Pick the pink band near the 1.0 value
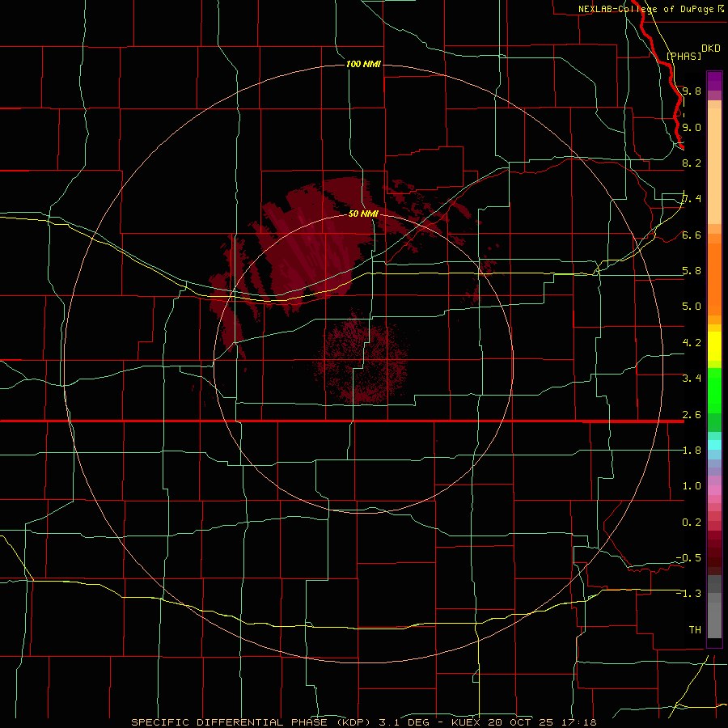Screen dimensions: 728x728 point(714,490)
